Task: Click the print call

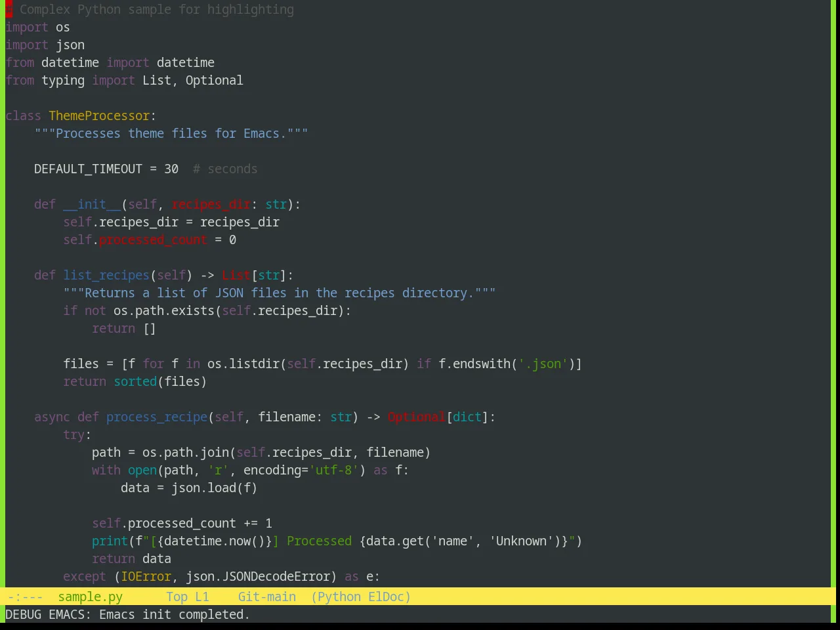Action: (x=110, y=541)
